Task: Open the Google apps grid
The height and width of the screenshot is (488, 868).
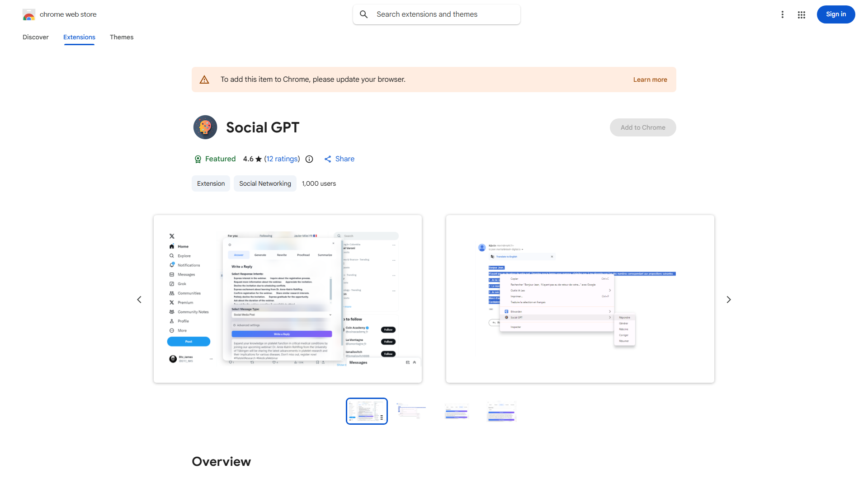Action: coord(802,14)
